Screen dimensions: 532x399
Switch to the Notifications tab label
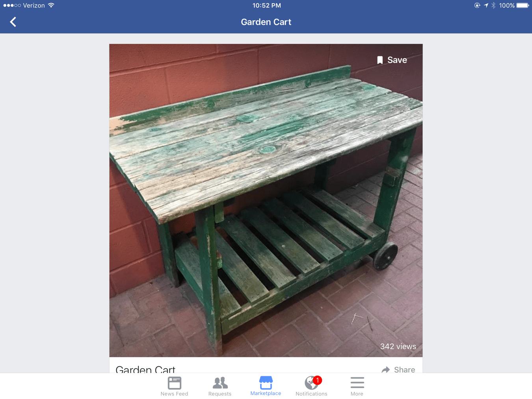tap(311, 394)
